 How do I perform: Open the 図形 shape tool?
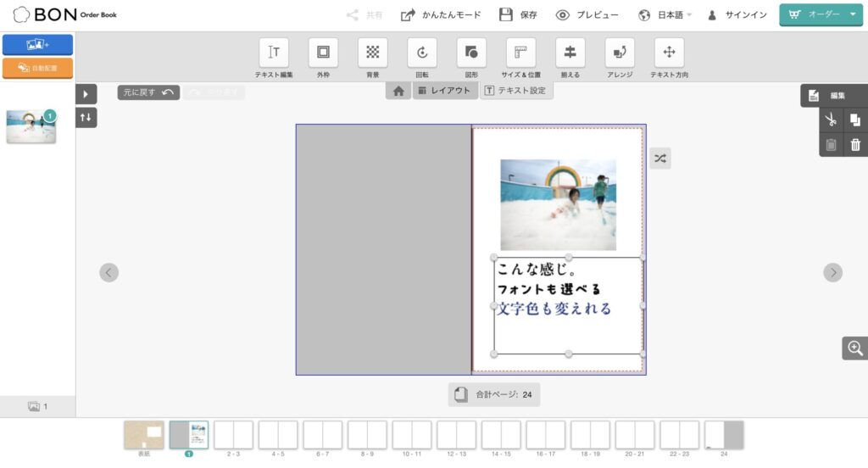(471, 53)
